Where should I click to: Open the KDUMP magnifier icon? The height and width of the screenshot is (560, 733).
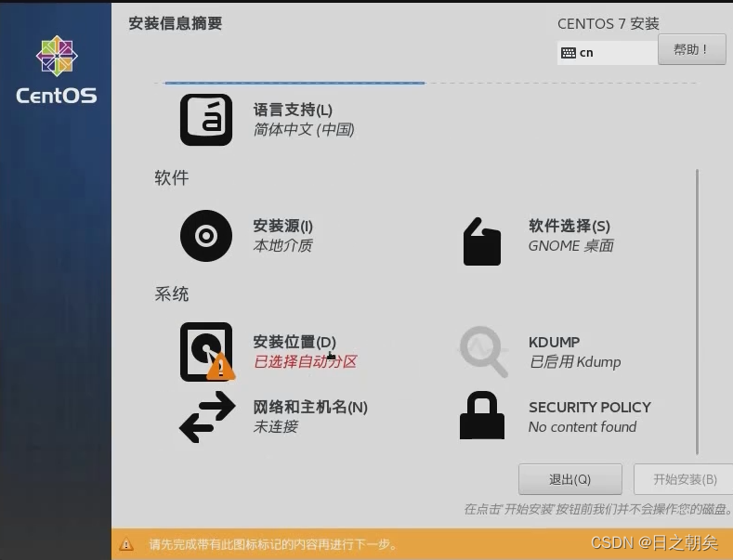point(483,352)
